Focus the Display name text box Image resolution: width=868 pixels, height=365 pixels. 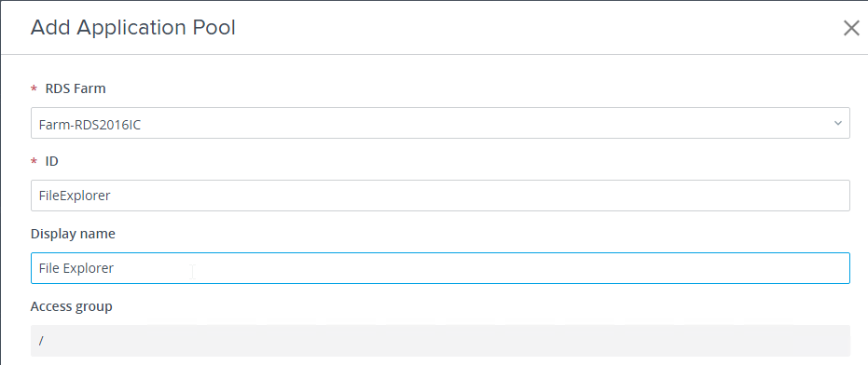[x=440, y=268]
